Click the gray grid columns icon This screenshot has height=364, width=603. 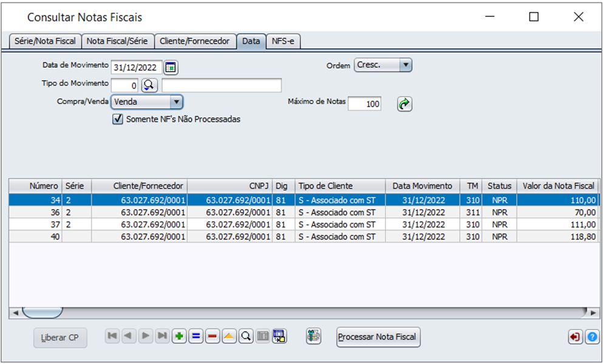pyautogui.click(x=263, y=336)
